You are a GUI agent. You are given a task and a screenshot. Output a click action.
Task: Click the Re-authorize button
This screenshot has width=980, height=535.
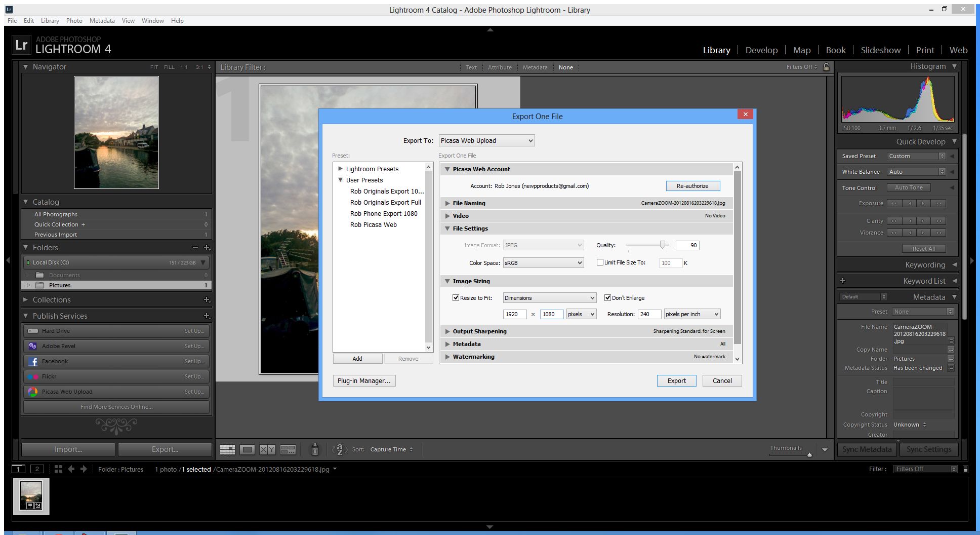[692, 186]
